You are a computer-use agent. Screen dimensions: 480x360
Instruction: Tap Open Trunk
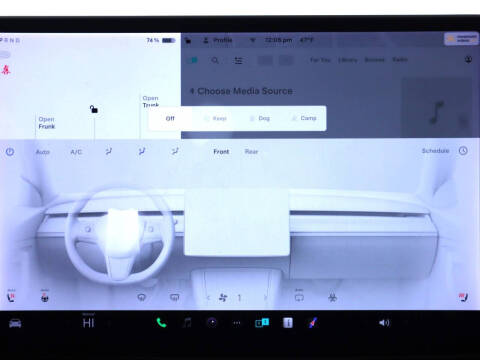151,101
